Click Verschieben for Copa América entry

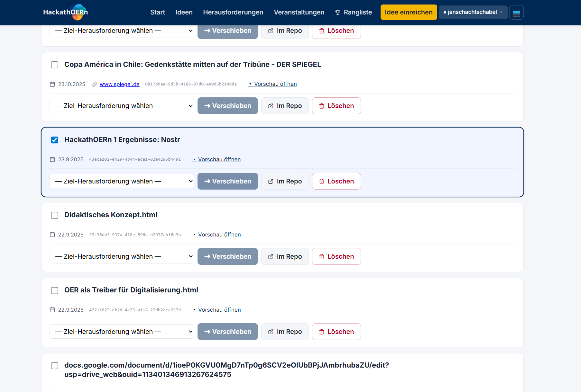coord(228,106)
